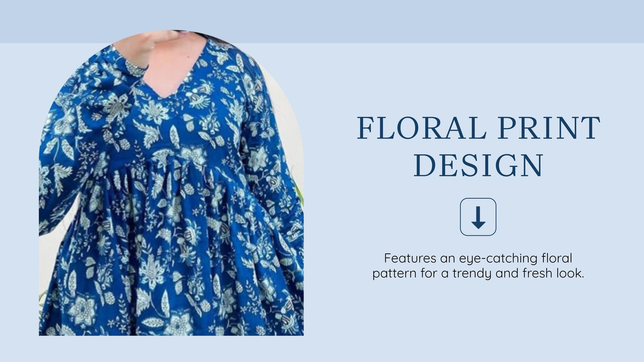
Task: Click the down arrow icon
Action: 478,217
